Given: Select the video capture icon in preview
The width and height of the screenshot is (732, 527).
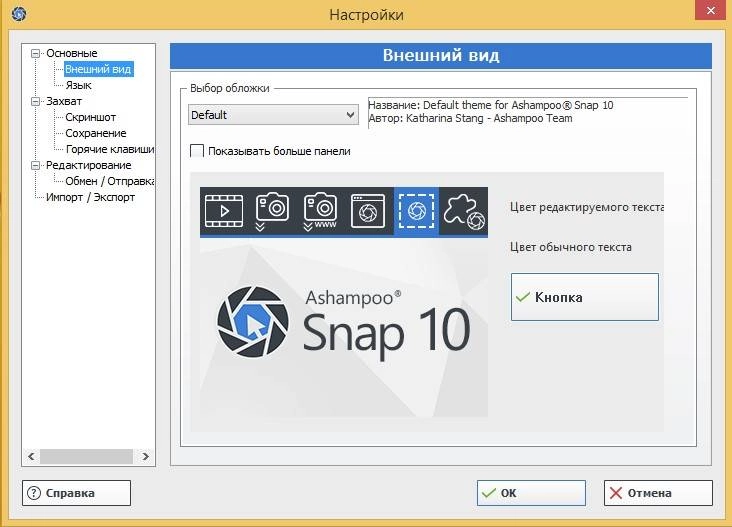Looking at the screenshot, I should tap(224, 211).
